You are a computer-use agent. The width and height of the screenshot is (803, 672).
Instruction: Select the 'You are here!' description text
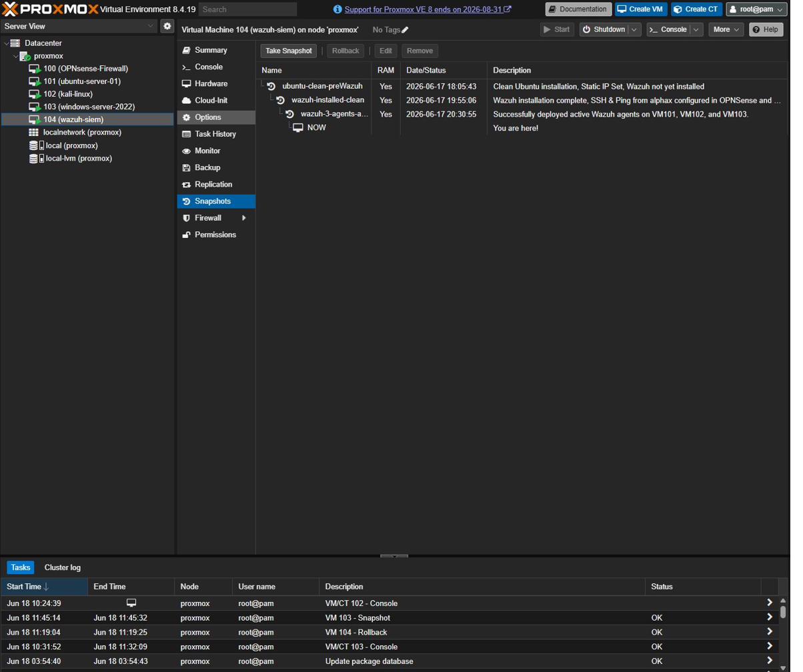pyautogui.click(x=516, y=127)
